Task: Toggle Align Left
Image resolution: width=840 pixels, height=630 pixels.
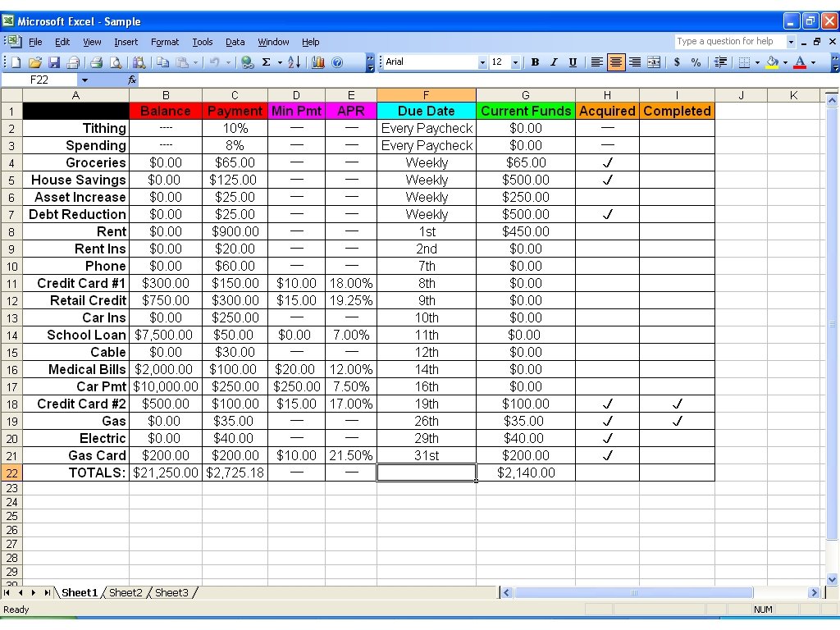Action: click(596, 62)
